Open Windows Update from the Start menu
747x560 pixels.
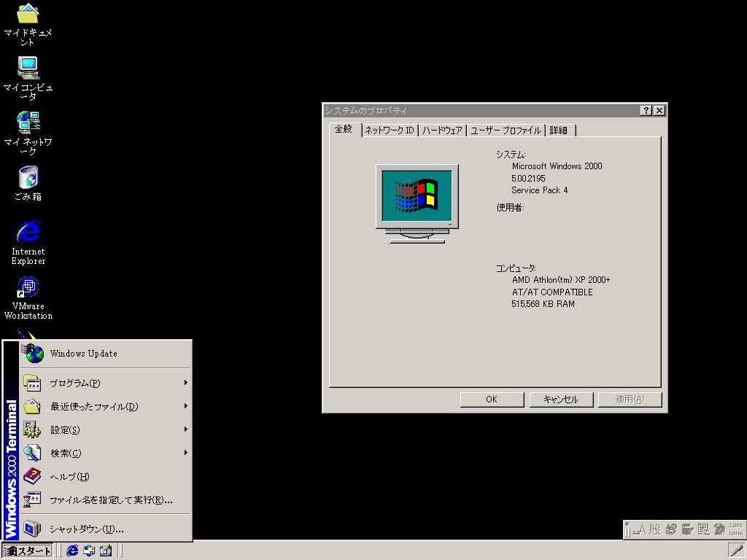click(x=106, y=354)
